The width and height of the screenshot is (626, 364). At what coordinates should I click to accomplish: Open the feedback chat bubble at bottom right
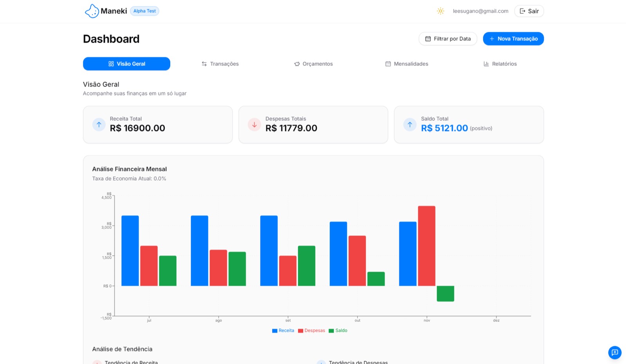[614, 352]
